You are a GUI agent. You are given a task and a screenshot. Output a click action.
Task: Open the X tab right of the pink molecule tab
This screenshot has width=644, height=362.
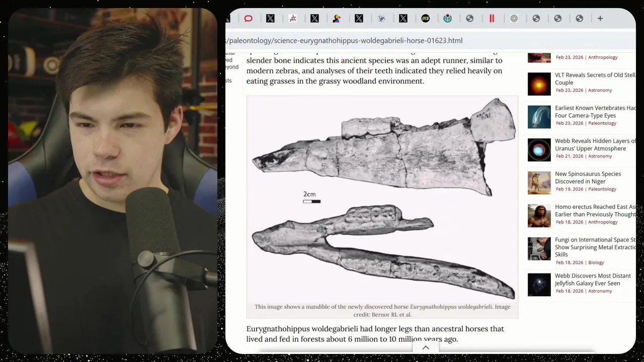click(315, 19)
